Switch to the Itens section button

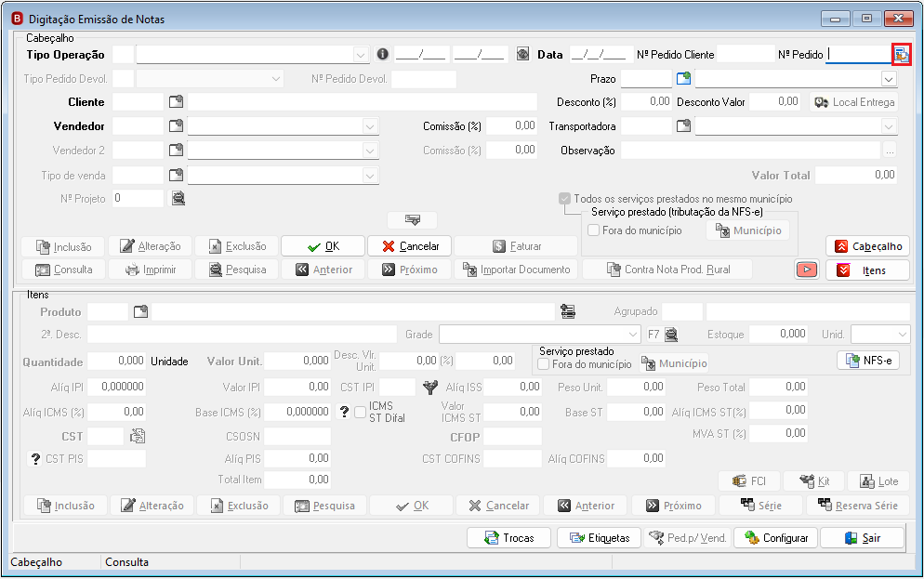[868, 270]
